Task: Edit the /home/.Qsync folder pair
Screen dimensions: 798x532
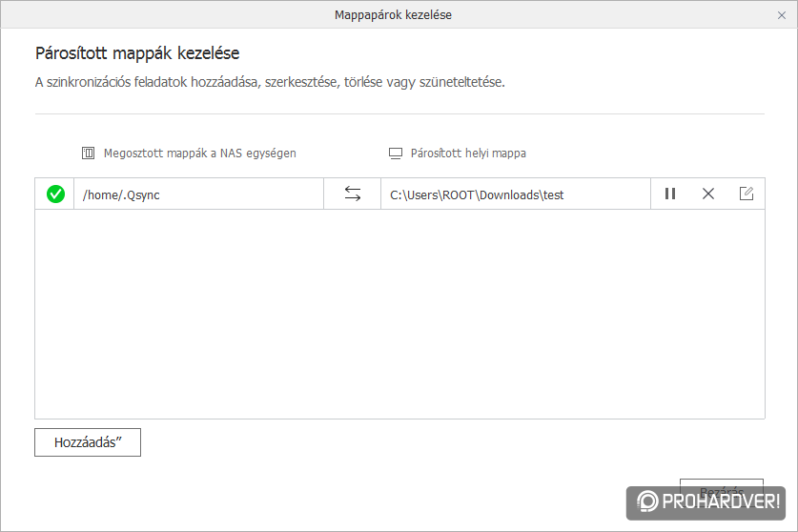Action: (747, 194)
